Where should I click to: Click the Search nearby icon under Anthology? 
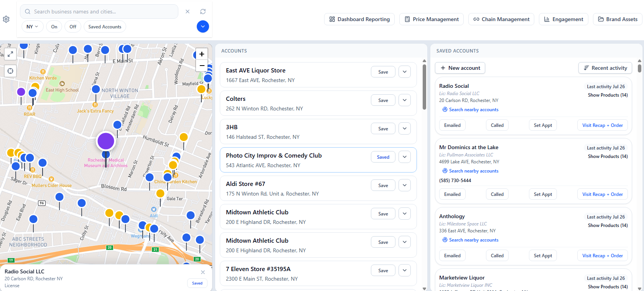445,240
